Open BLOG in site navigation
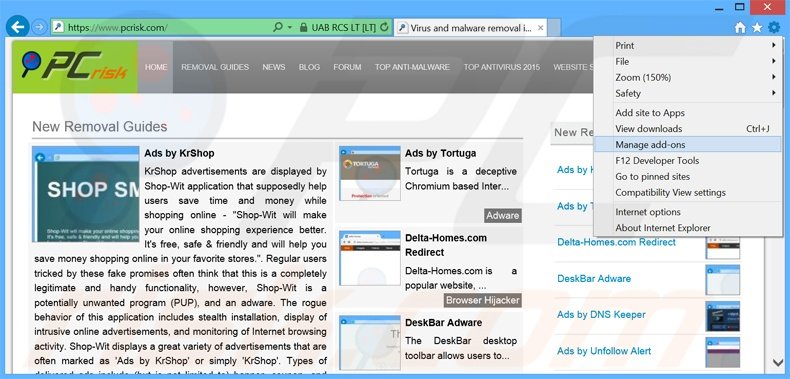This screenshot has height=379, width=790. coord(309,67)
